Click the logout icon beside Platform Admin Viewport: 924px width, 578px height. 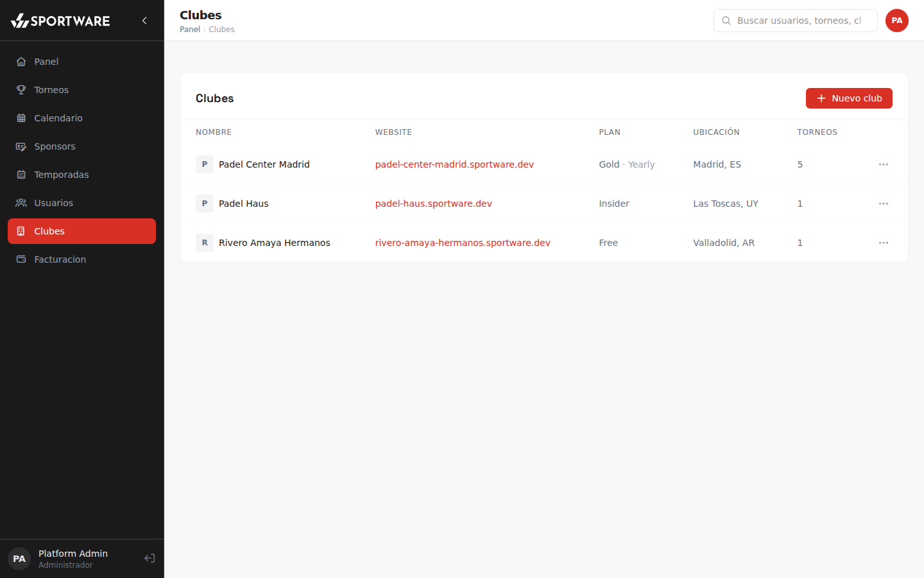pyautogui.click(x=150, y=559)
